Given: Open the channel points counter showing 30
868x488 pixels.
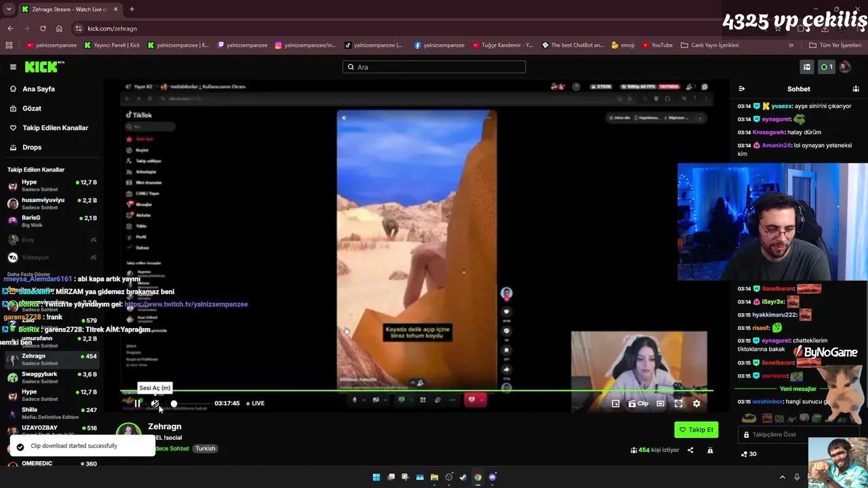Looking at the screenshot, I should click(749, 454).
